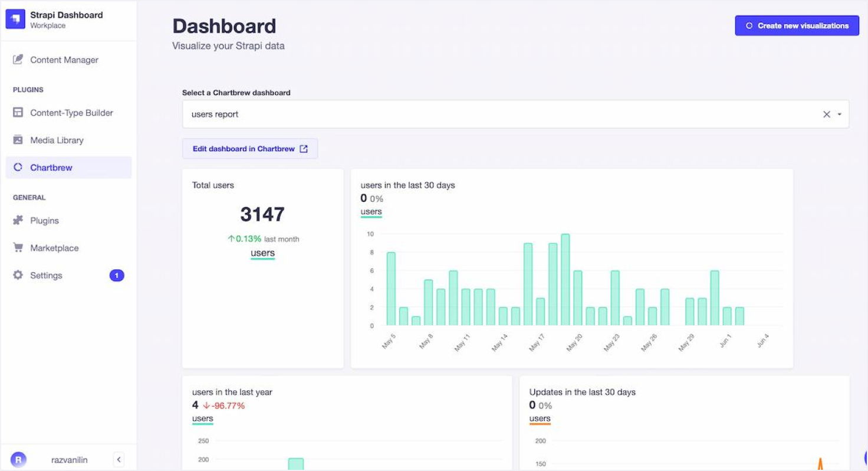Screen dimensions: 868x471
Task: Click the Settings gear icon
Action: [x=18, y=275]
